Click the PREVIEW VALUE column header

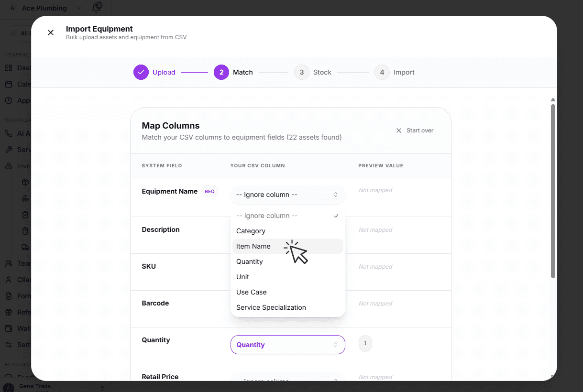[381, 166]
